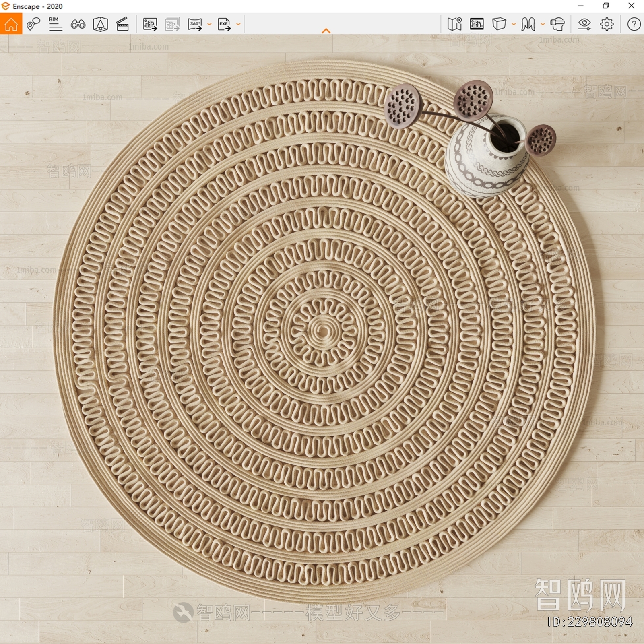Export an EXE standalone file
This screenshot has height=644, width=644.
pos(224,24)
